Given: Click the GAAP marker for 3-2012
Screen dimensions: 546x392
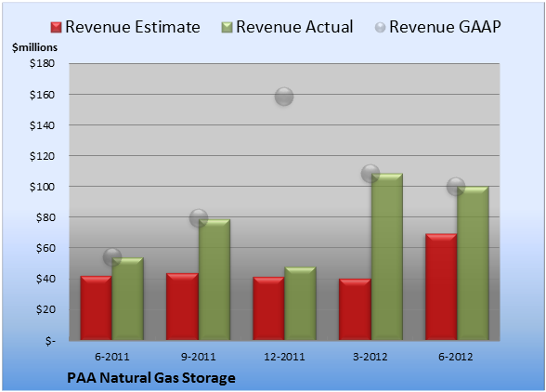Looking at the screenshot, I should coord(370,173).
